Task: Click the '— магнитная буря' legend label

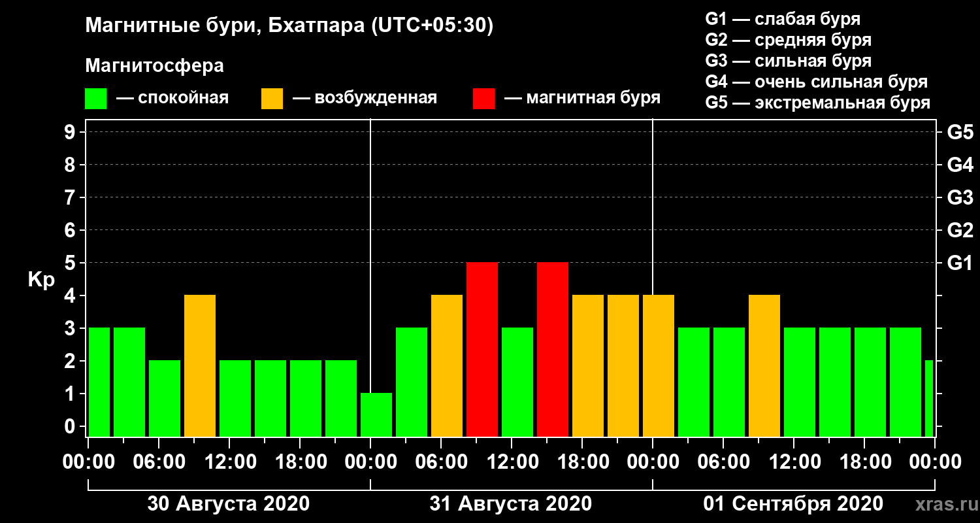Action: pos(582,98)
